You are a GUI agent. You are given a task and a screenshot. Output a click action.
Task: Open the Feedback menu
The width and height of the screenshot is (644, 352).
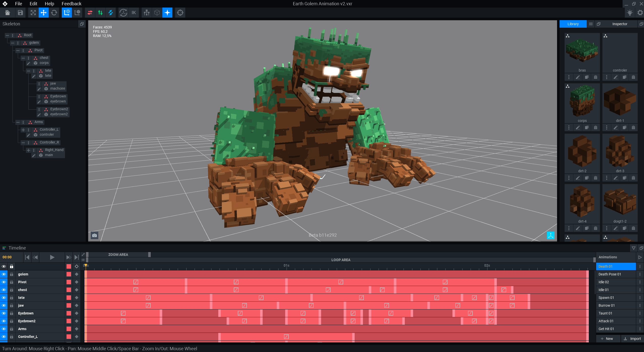71,4
